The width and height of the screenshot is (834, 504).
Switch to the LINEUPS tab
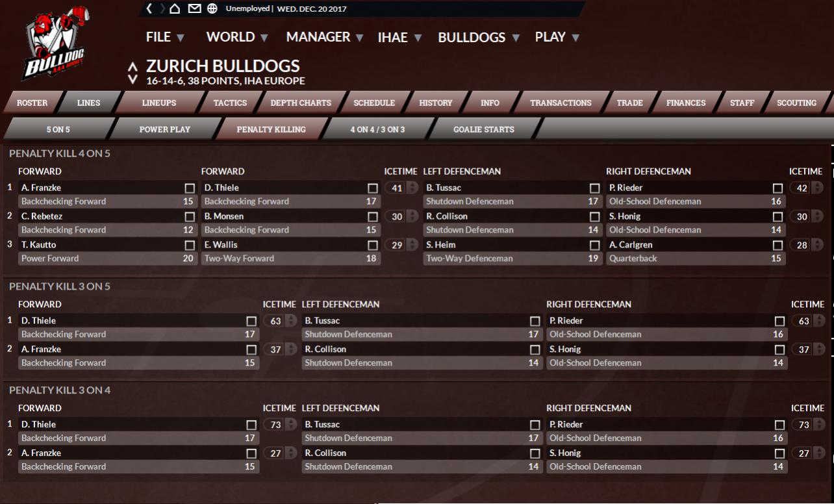[x=159, y=103]
